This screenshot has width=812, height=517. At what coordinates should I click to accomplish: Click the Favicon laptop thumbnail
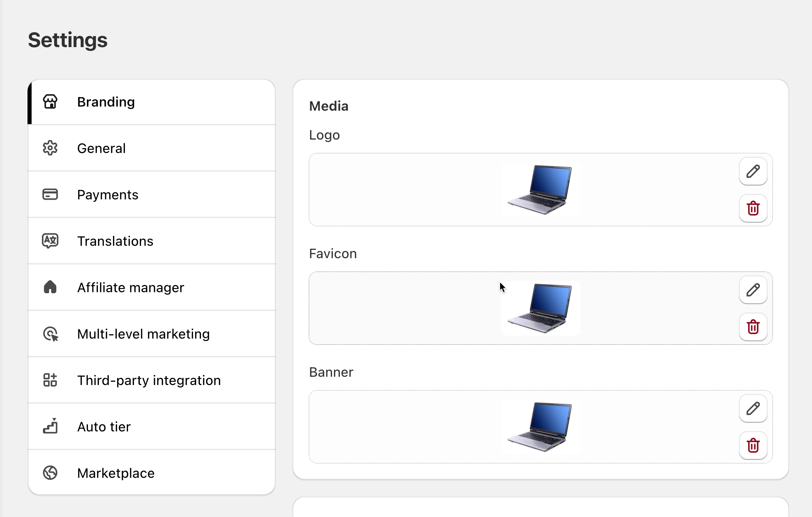(x=540, y=308)
